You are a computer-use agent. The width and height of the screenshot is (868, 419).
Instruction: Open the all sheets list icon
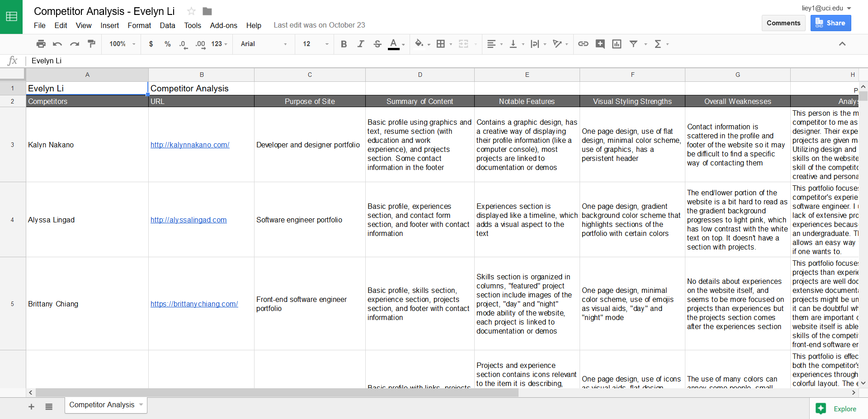[x=49, y=407]
